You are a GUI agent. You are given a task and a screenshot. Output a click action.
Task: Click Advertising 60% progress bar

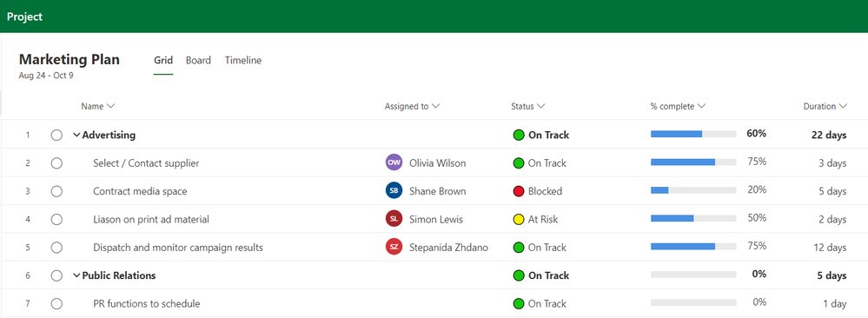(x=693, y=134)
